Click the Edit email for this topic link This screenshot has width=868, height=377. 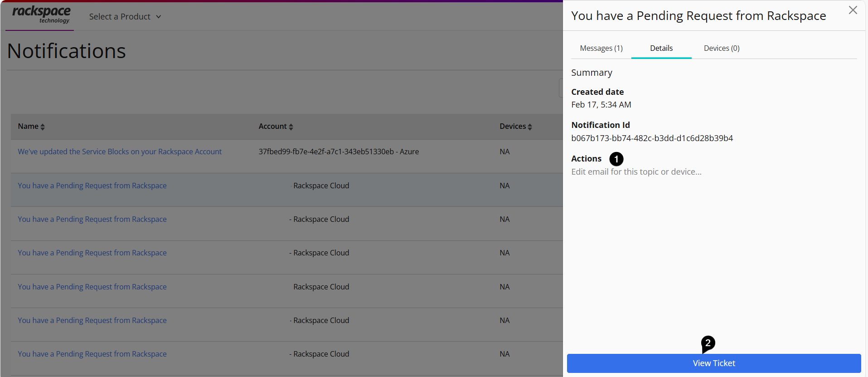pos(636,172)
